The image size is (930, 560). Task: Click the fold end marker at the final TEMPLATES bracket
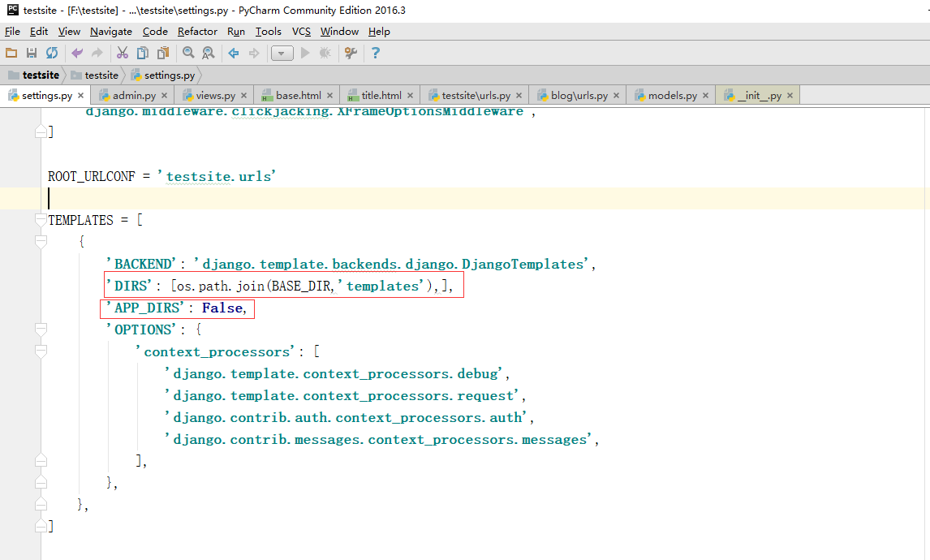(x=41, y=526)
